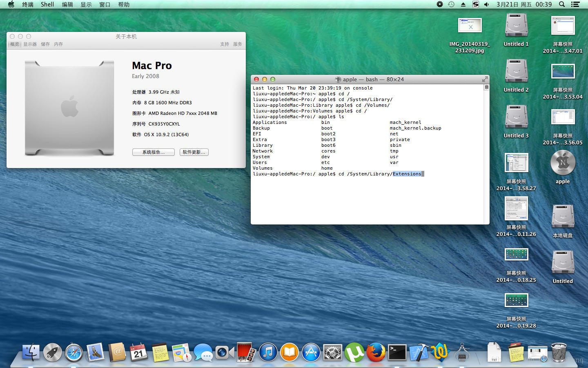This screenshot has width=588, height=368.
Task: Select the screenshot file 2014-…0.19.28
Action: coord(516,311)
